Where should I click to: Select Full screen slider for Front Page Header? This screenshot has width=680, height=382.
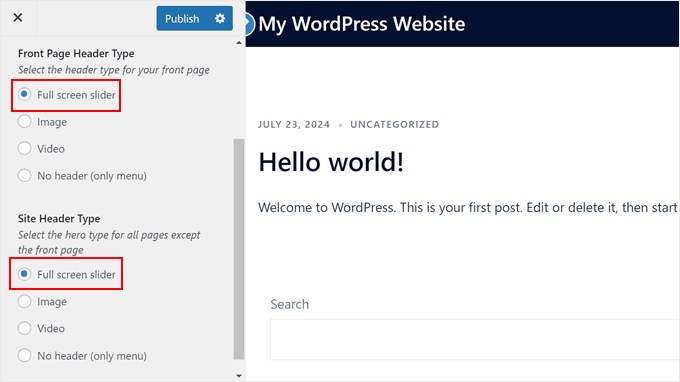point(24,95)
